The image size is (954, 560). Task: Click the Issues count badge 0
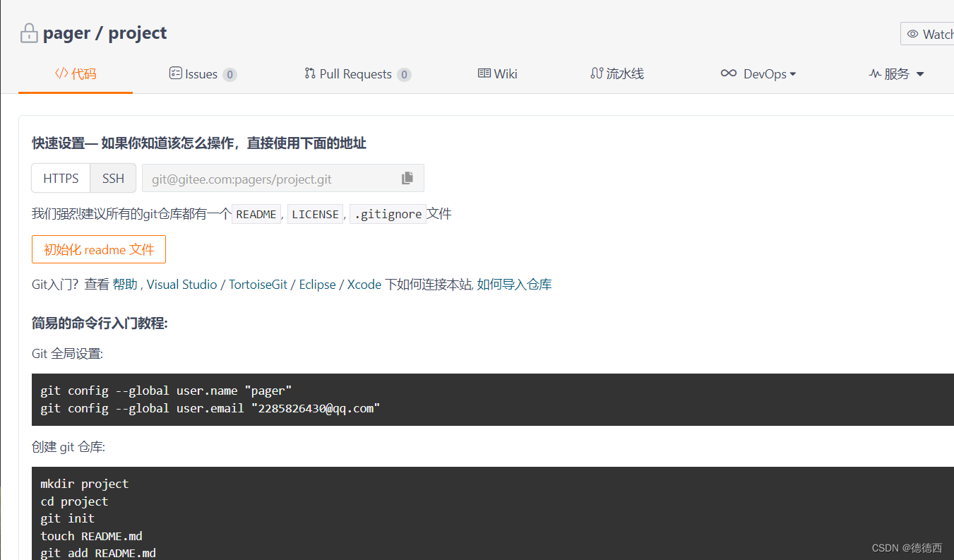[x=229, y=75]
